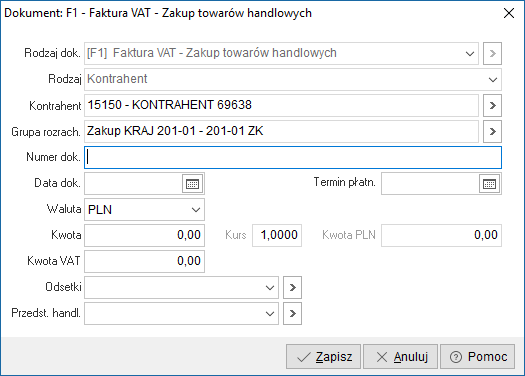This screenshot has height=376, width=525.
Task: Click arrow button beside Rodzaj dok.
Action: point(492,53)
